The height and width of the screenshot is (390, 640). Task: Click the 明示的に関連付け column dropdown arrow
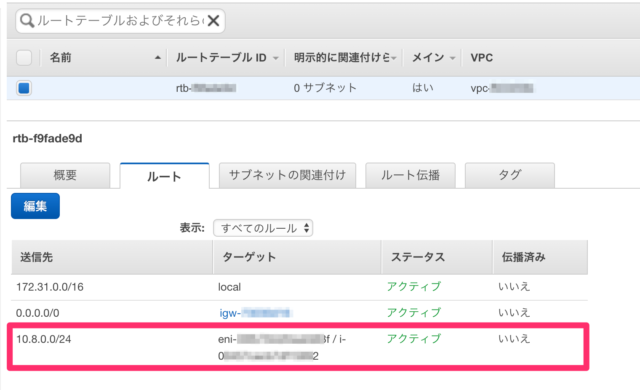click(x=393, y=58)
